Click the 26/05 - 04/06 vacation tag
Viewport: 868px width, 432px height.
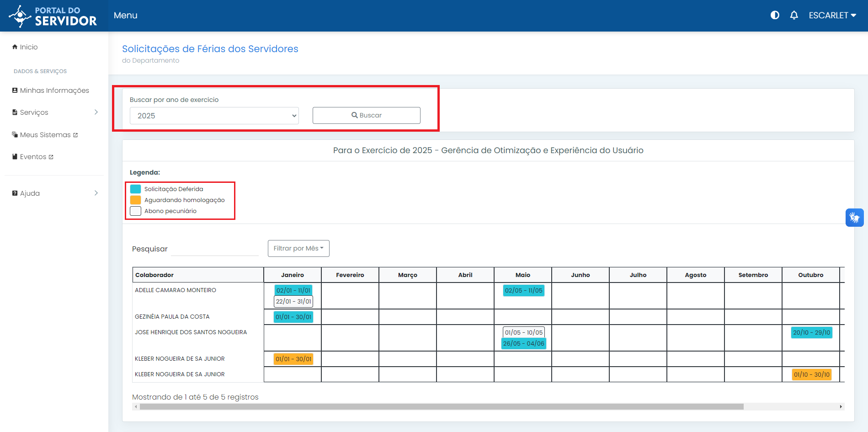pyautogui.click(x=524, y=343)
